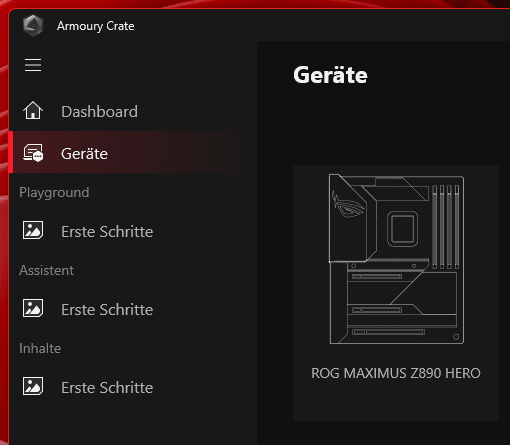Screen dimensions: 510x445
Task: Open Erste Schritte under Assistent
Action: [x=107, y=310]
